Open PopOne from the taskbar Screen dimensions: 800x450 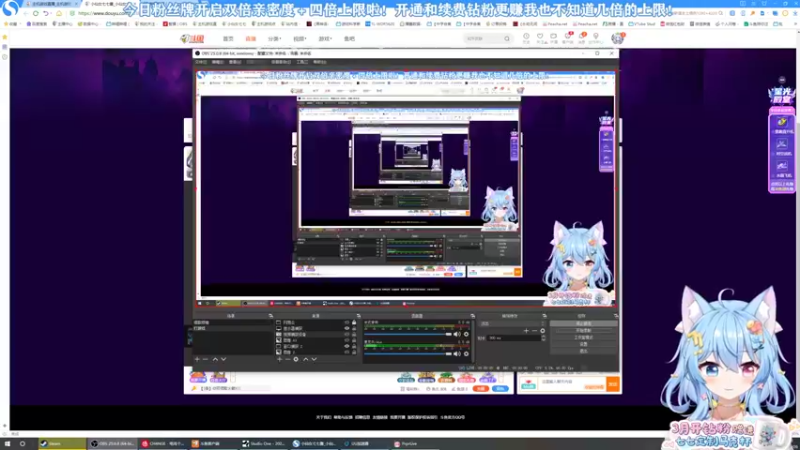tap(416, 443)
